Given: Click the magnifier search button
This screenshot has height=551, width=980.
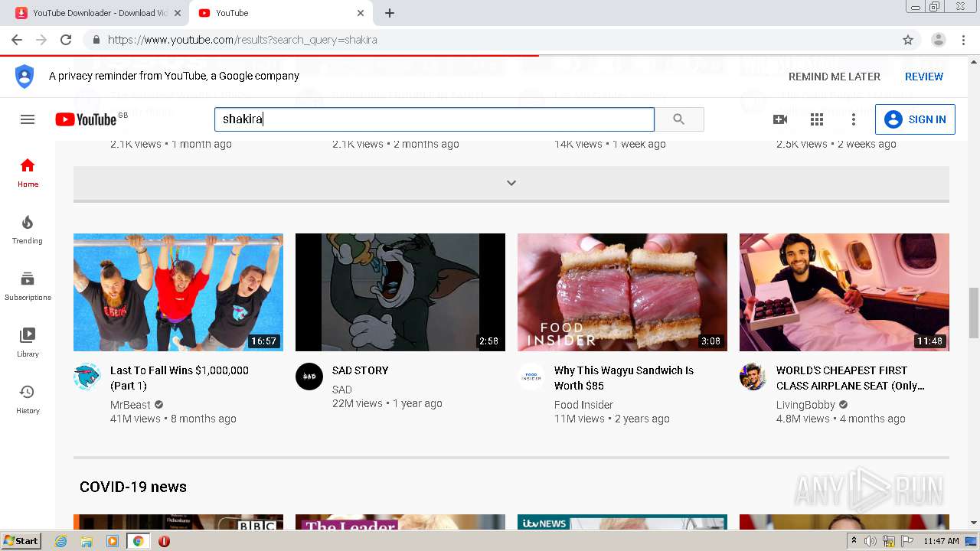Looking at the screenshot, I should [x=679, y=119].
